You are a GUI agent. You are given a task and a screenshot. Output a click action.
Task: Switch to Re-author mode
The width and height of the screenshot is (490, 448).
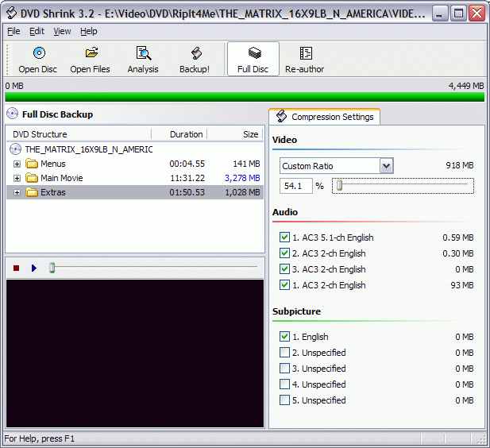305,54
